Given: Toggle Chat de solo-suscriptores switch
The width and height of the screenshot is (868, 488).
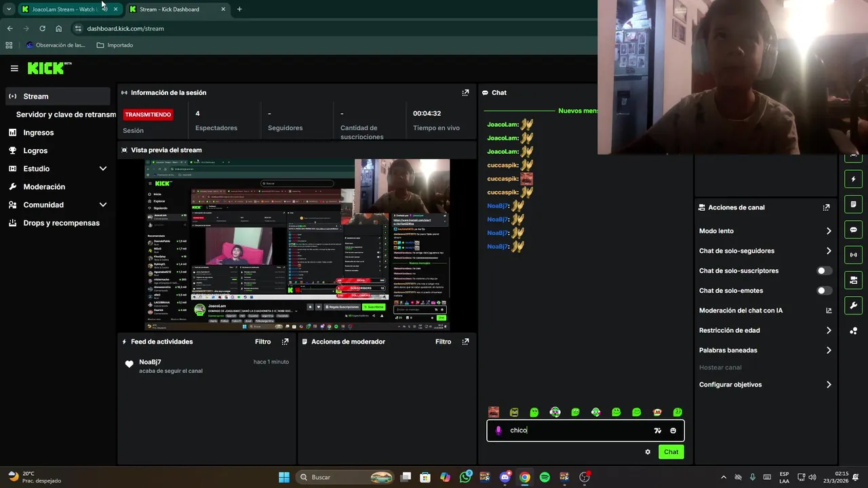Looking at the screenshot, I should (824, 270).
